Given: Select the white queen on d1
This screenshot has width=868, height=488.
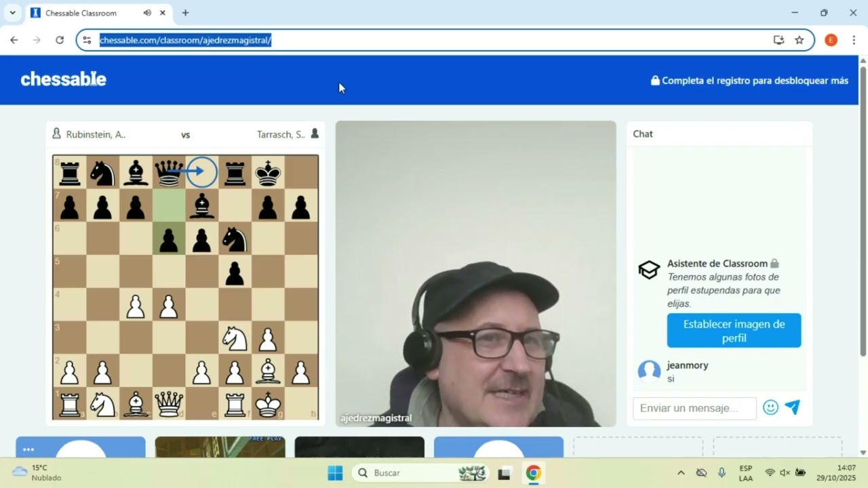Looking at the screenshot, I should point(169,405).
